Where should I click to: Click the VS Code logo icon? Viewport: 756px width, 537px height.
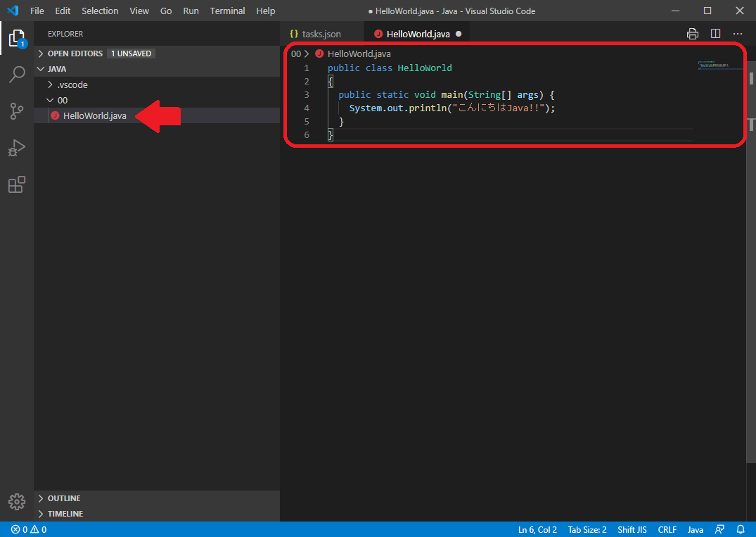[13, 11]
